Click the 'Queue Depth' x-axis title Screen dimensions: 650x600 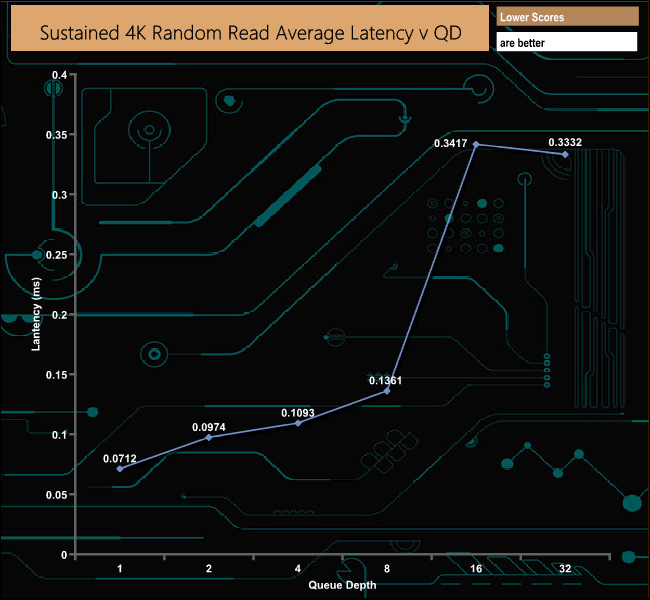pyautogui.click(x=342, y=585)
